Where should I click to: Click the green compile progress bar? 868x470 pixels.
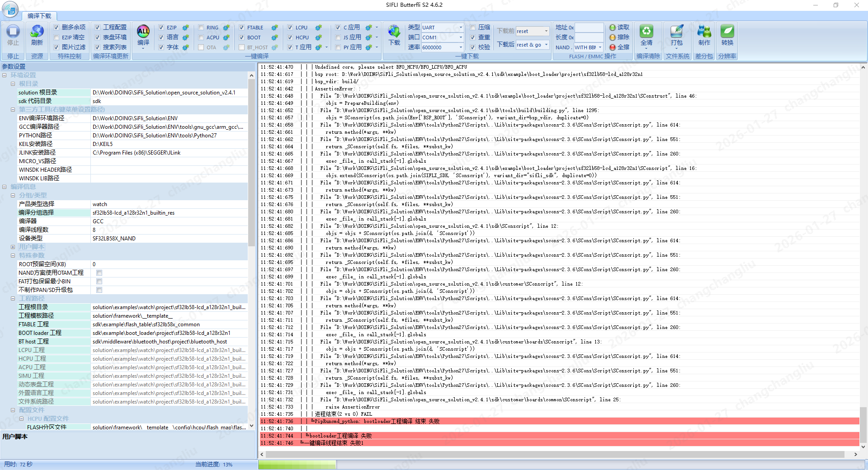(x=297, y=465)
